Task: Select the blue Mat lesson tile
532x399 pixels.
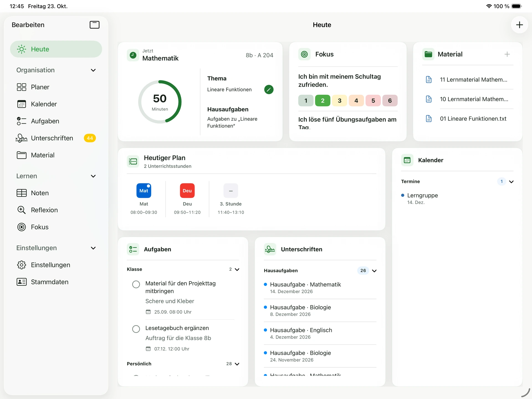Action: 144,191
